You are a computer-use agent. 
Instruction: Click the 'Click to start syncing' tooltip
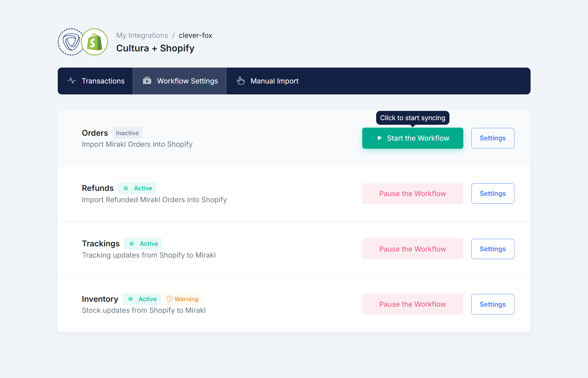coord(412,118)
